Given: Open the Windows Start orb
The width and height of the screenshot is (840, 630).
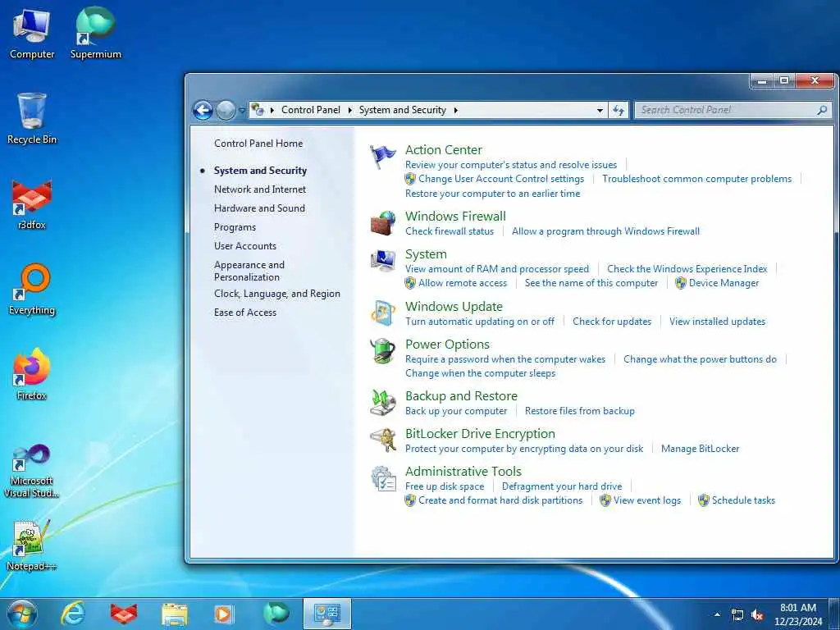Looking at the screenshot, I should 22,614.
